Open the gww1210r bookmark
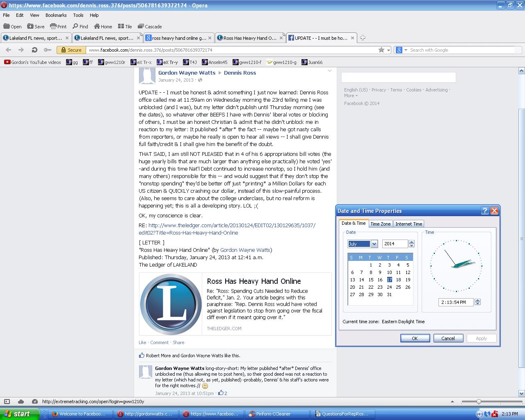This screenshot has width=525, height=420. click(x=112, y=62)
